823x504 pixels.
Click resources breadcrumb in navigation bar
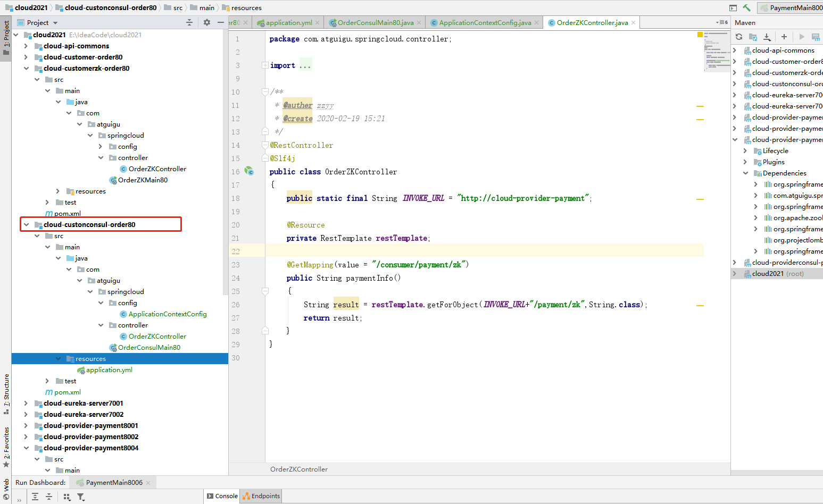point(242,7)
